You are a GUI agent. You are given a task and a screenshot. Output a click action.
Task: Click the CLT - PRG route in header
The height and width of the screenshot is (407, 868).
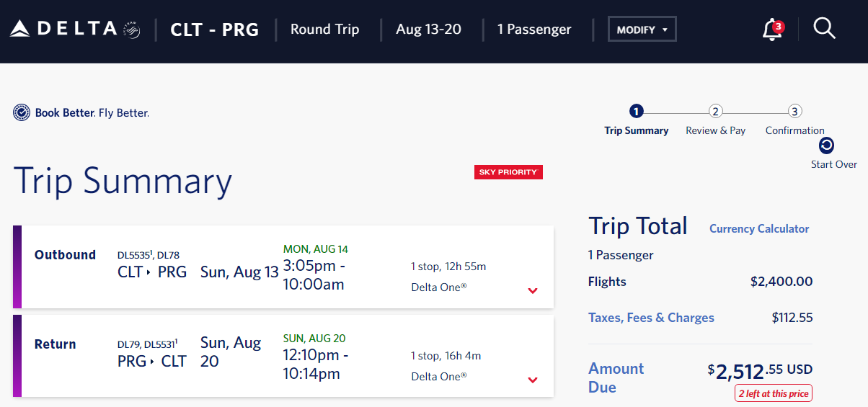[x=214, y=30]
